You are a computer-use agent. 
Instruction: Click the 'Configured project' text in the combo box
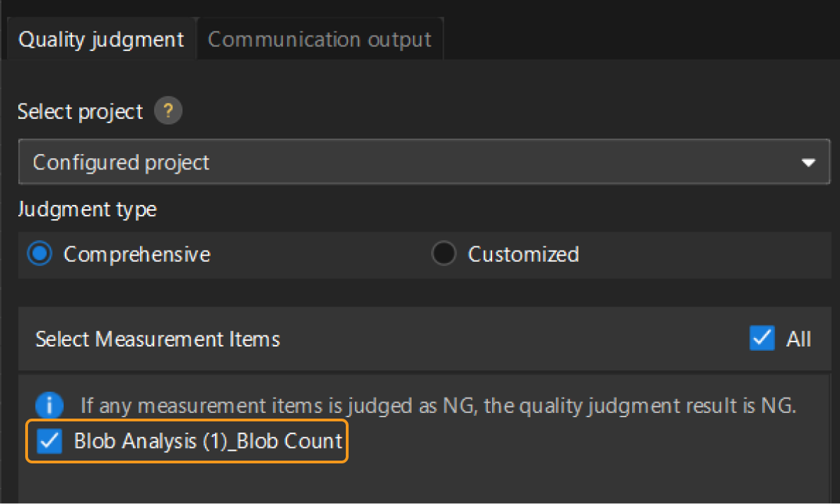tap(121, 162)
